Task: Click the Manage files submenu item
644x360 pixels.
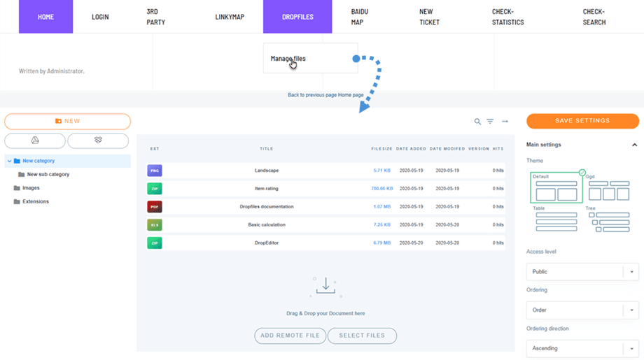Action: [288, 59]
